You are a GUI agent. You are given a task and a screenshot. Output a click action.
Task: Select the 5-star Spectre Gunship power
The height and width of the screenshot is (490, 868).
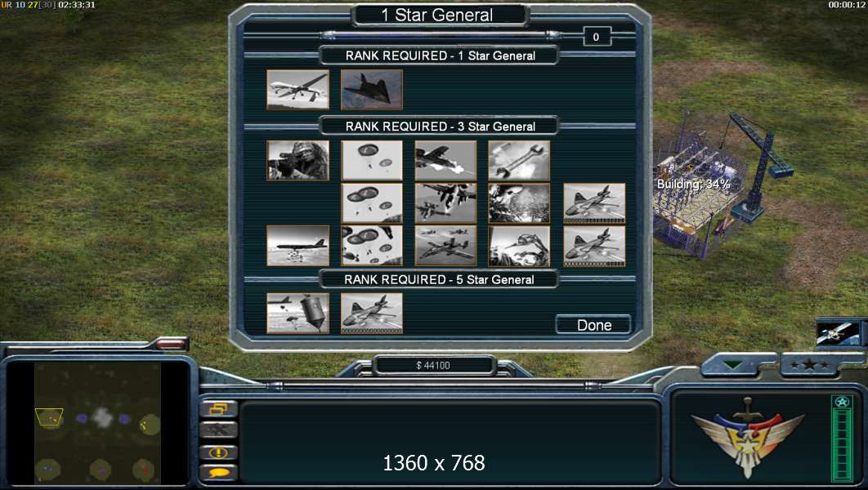tap(371, 314)
